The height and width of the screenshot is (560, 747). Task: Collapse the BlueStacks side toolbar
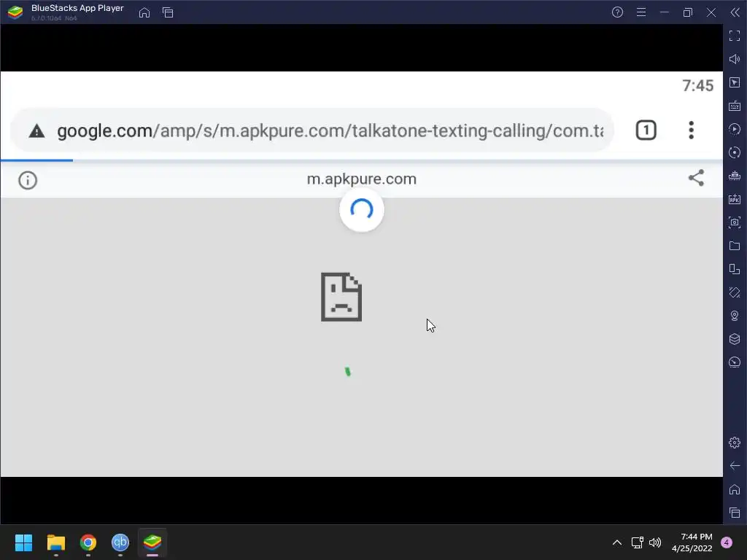tap(735, 12)
